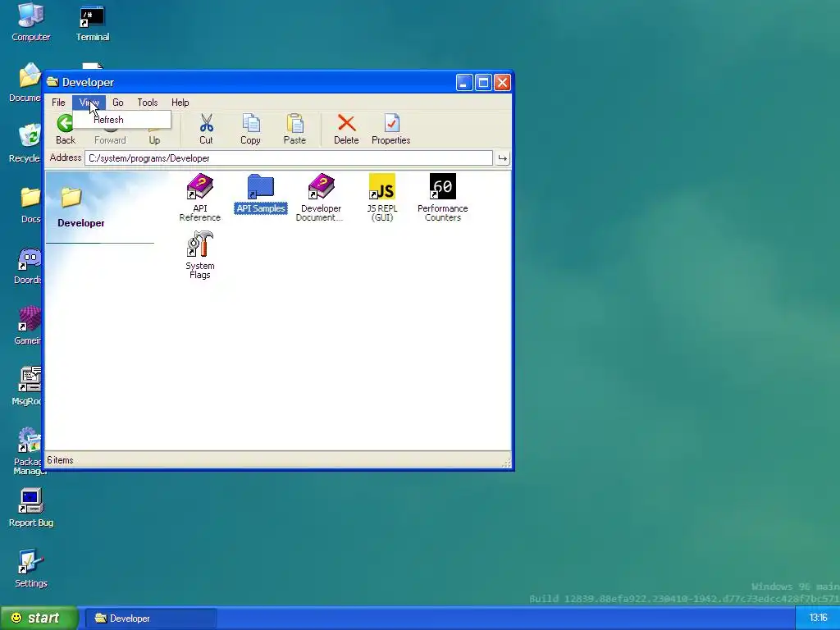Select the Documents desktop folder
Image resolution: width=840 pixels, height=630 pixels.
pyautogui.click(x=25, y=83)
